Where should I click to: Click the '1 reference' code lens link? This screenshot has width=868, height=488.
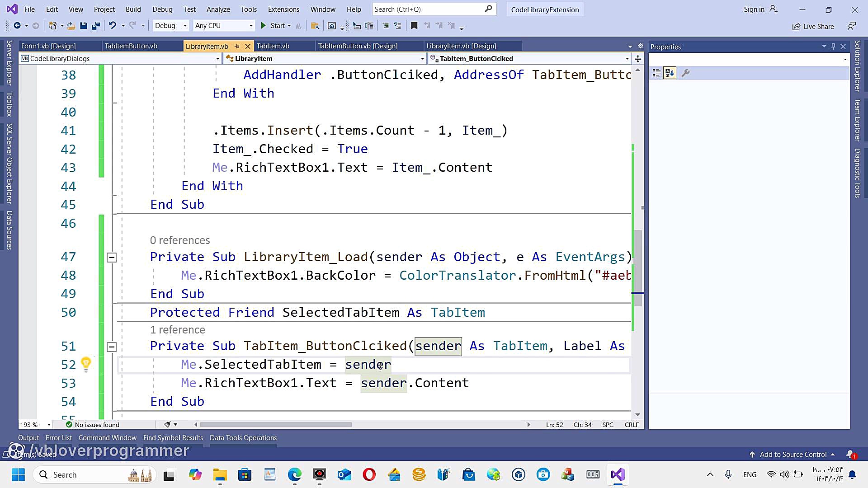(178, 329)
